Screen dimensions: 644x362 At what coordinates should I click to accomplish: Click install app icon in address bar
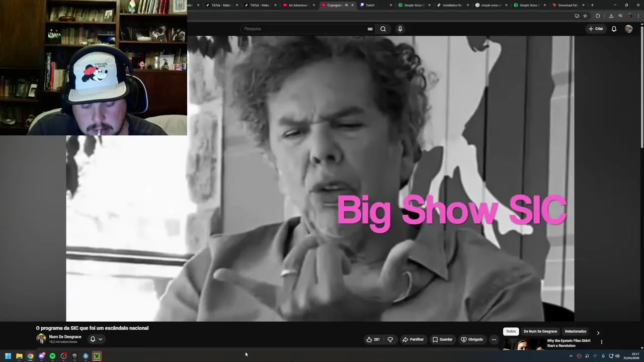[577, 16]
